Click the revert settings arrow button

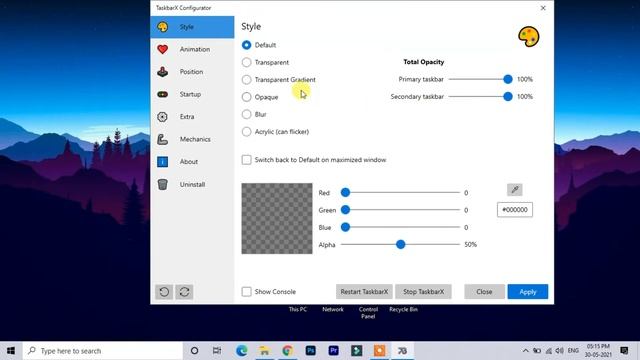coord(164,292)
